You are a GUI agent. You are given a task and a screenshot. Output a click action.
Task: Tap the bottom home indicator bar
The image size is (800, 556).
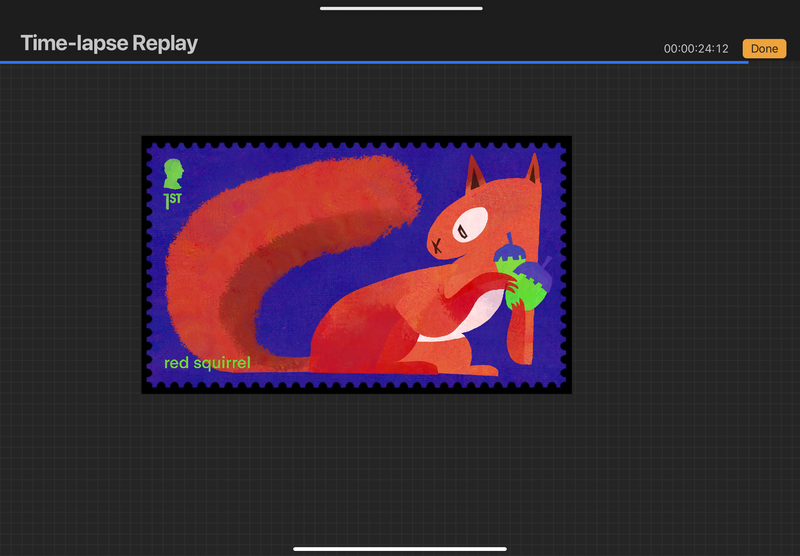click(x=400, y=548)
